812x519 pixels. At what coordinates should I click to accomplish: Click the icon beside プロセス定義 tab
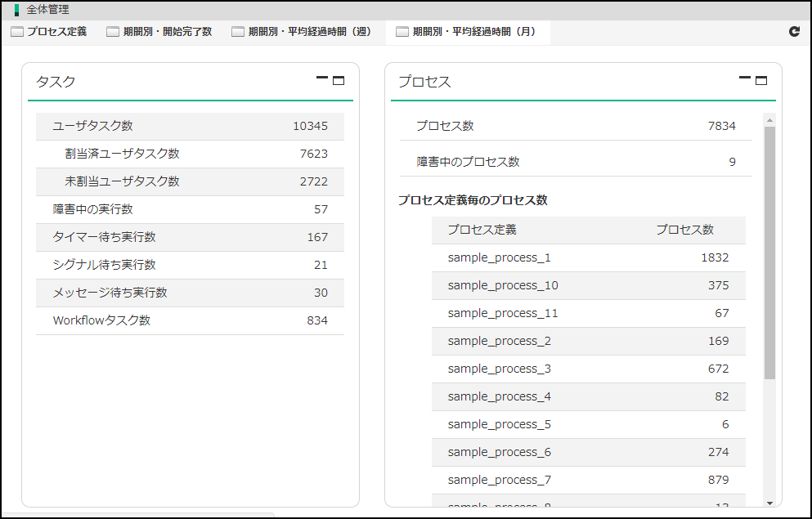17,32
